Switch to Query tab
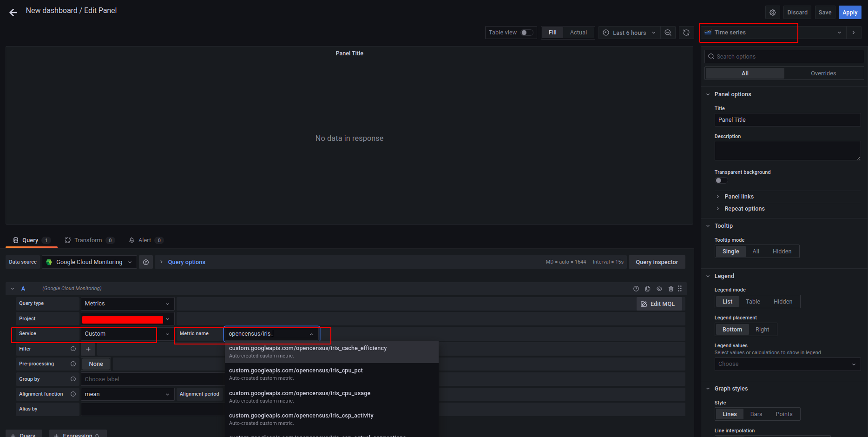Image resolution: width=868 pixels, height=437 pixels. pyautogui.click(x=31, y=240)
